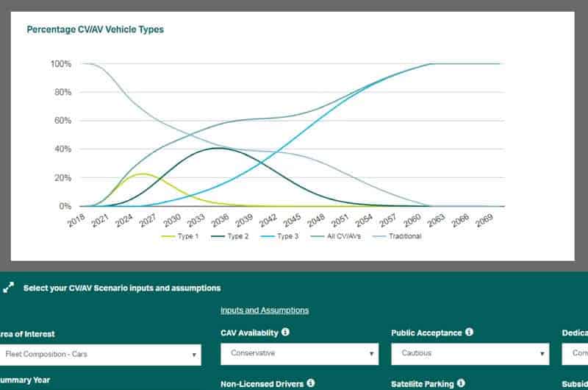
Task: Click the expand arrows icon beside scenario heading
Action: [9, 288]
